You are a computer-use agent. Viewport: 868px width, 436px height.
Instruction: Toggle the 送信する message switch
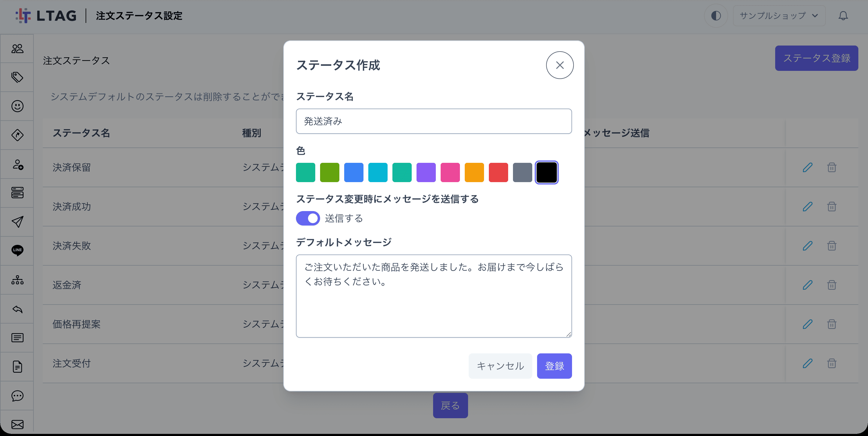click(x=308, y=218)
